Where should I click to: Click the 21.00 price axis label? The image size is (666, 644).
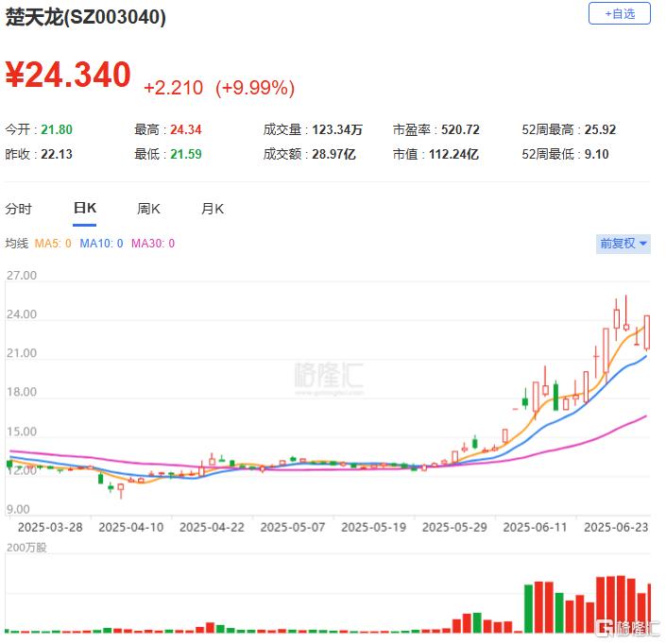point(21,353)
